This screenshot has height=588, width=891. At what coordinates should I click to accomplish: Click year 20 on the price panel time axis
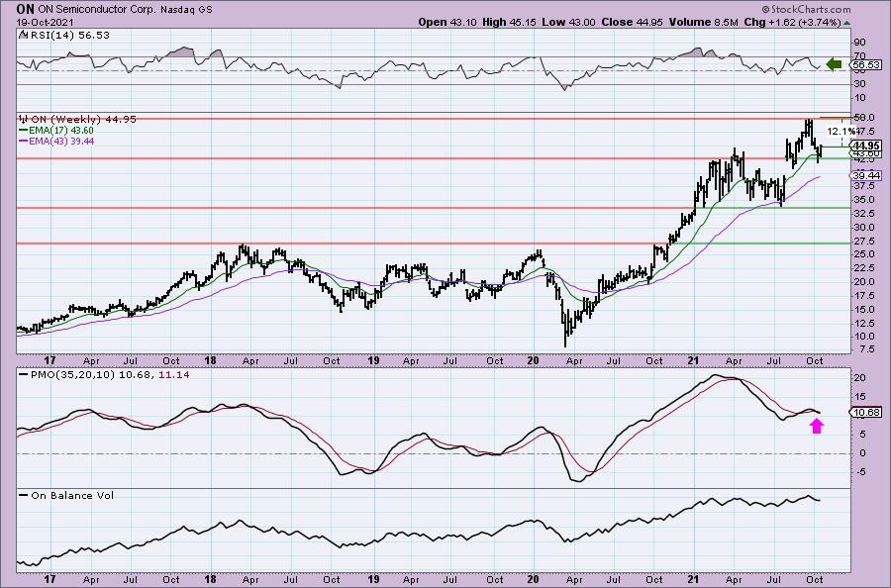(x=533, y=360)
